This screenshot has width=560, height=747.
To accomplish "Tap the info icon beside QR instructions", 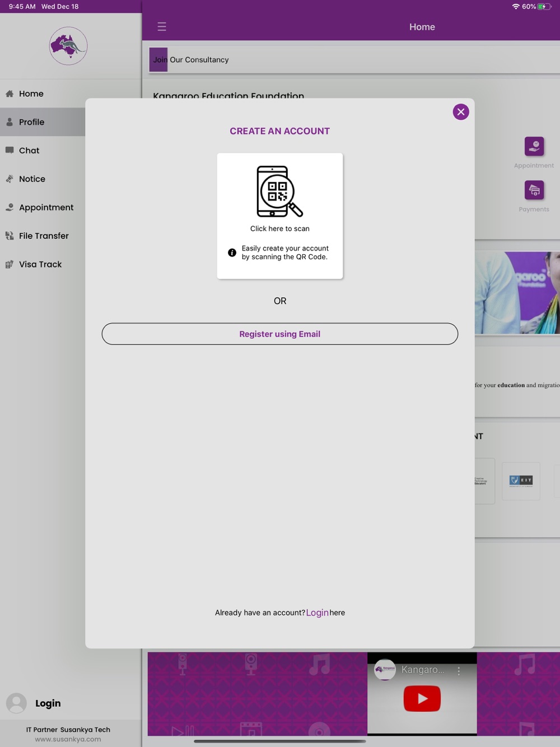I will pyautogui.click(x=232, y=253).
